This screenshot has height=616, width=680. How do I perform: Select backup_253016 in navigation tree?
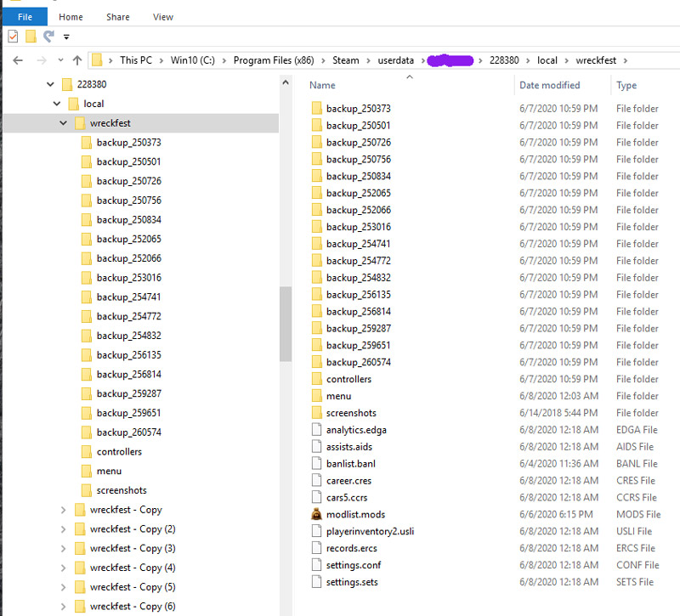tap(129, 278)
